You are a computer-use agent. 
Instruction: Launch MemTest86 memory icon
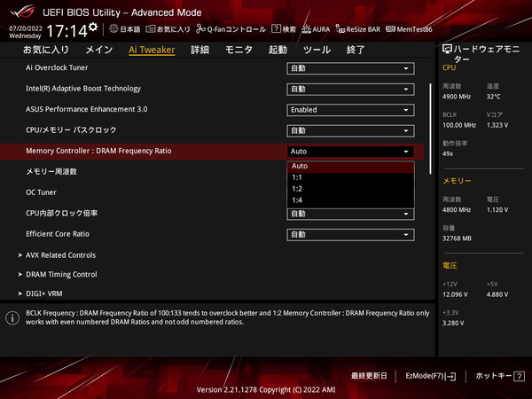(x=390, y=29)
